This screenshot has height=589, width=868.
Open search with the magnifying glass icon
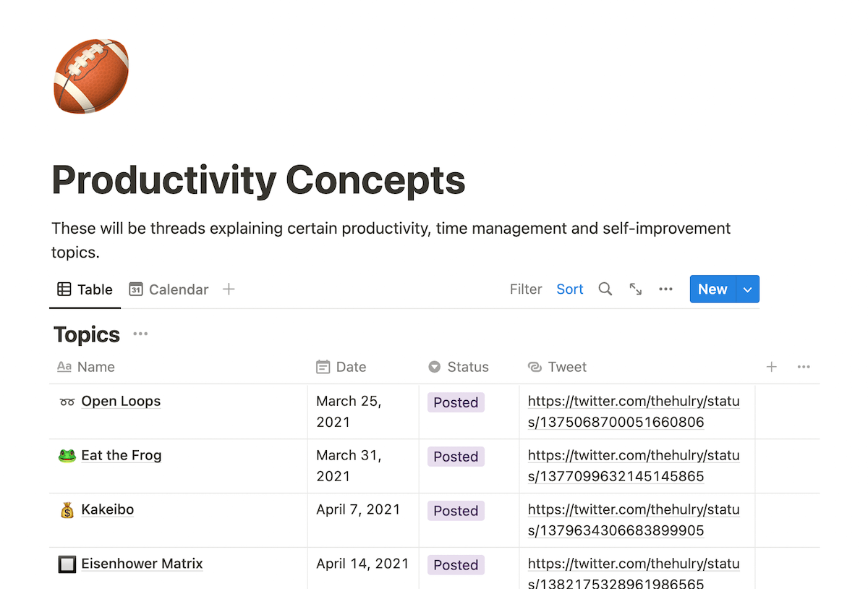[x=605, y=289]
